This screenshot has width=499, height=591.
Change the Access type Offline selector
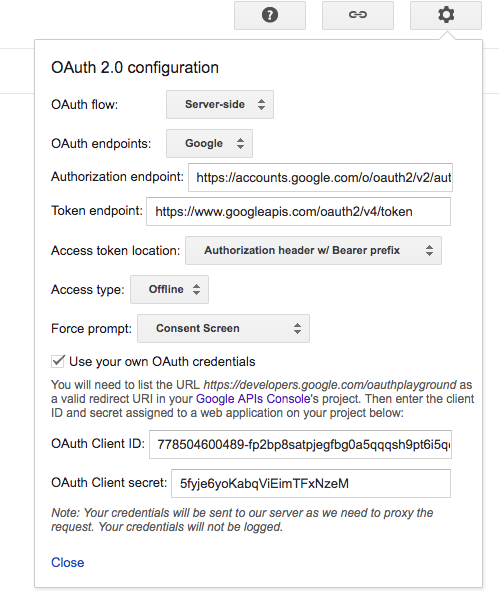(169, 289)
